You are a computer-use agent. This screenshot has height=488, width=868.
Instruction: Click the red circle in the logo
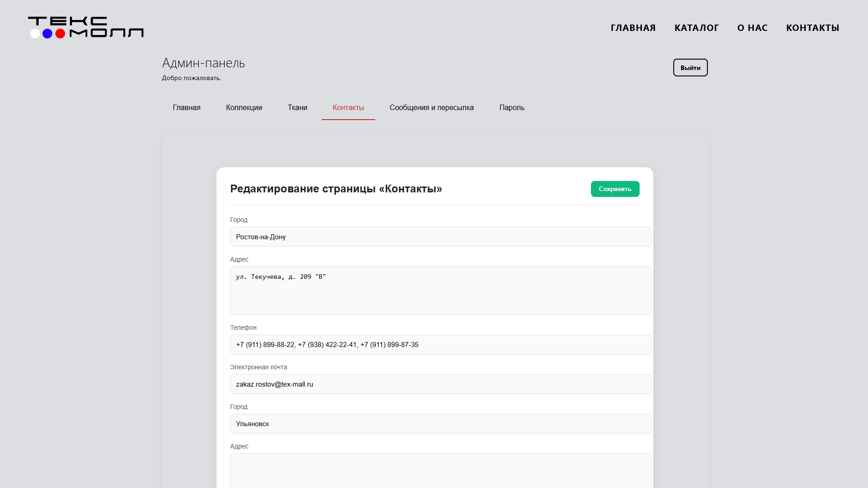coord(60,34)
